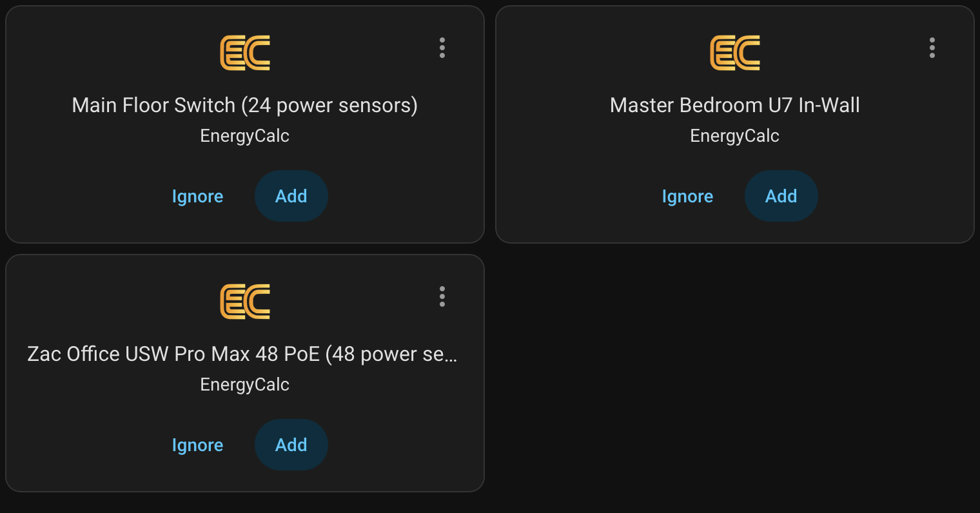
Task: Ignore the Main Floor Switch discovery
Action: click(197, 196)
